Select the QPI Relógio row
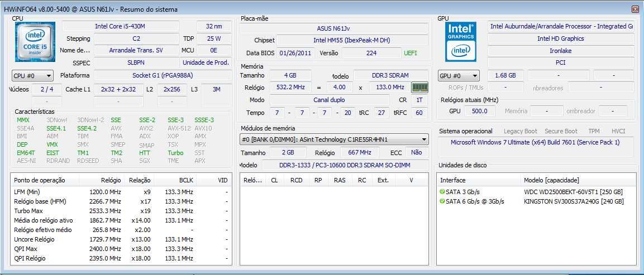This screenshot has height=275, width=644. click(x=121, y=258)
